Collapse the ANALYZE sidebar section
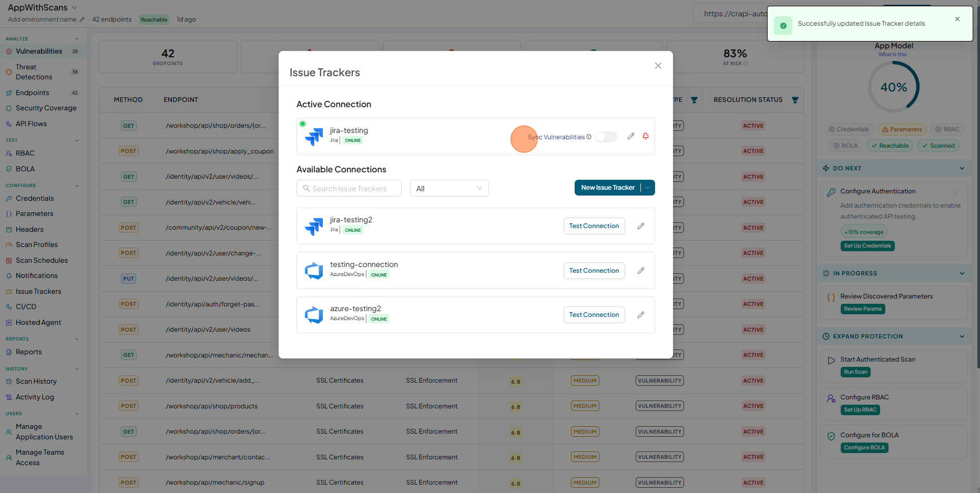 click(77, 38)
